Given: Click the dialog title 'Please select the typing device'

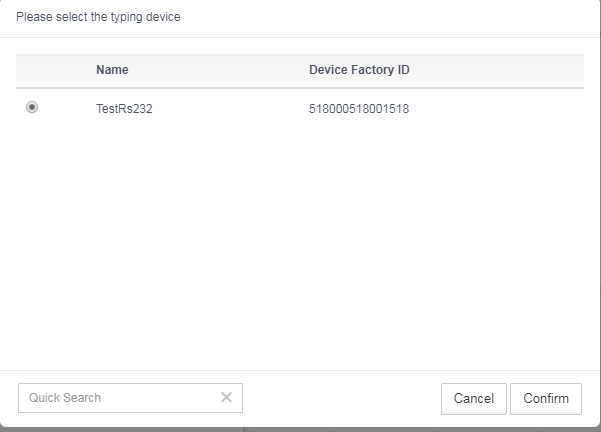Looking at the screenshot, I should pyautogui.click(x=98, y=17).
